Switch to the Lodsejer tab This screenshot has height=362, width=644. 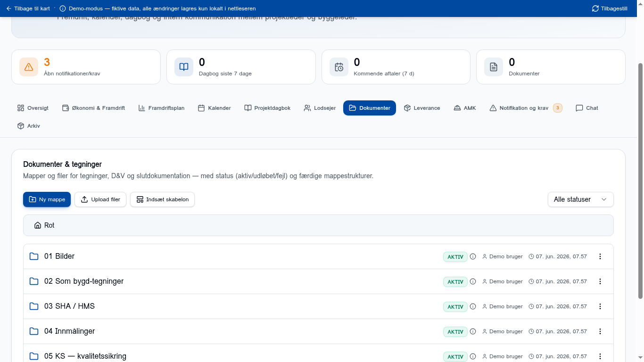pyautogui.click(x=320, y=108)
